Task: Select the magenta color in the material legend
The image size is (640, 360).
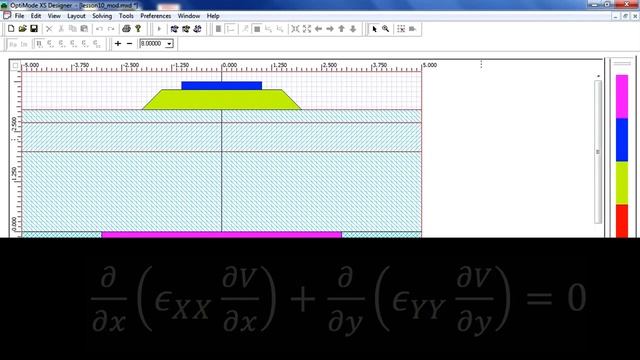Action: click(x=622, y=97)
